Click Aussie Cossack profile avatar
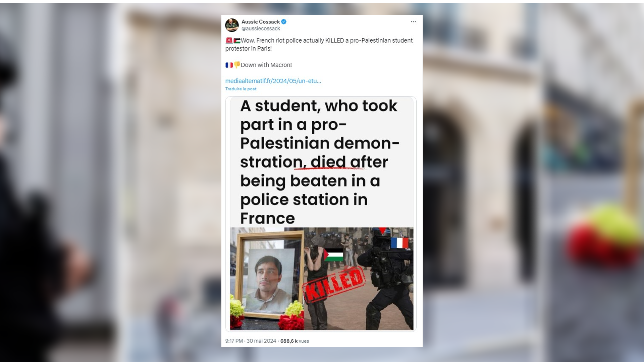This screenshot has width=644, height=362. 232,25
